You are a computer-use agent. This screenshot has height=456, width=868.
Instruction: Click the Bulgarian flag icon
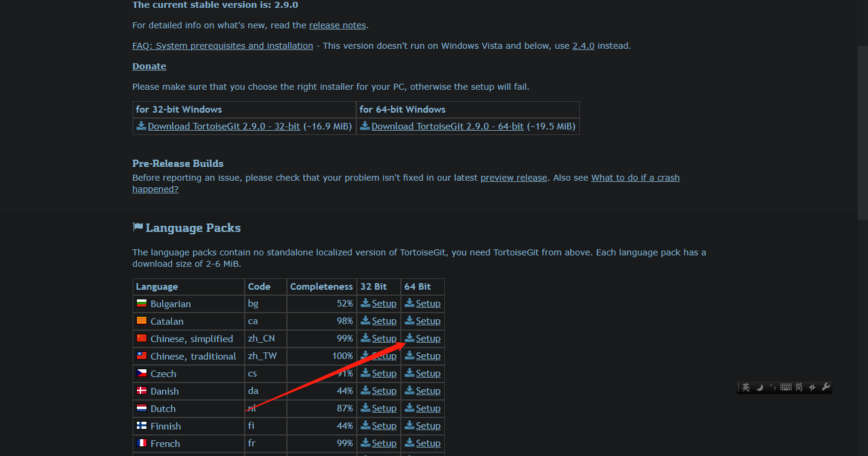(x=141, y=303)
